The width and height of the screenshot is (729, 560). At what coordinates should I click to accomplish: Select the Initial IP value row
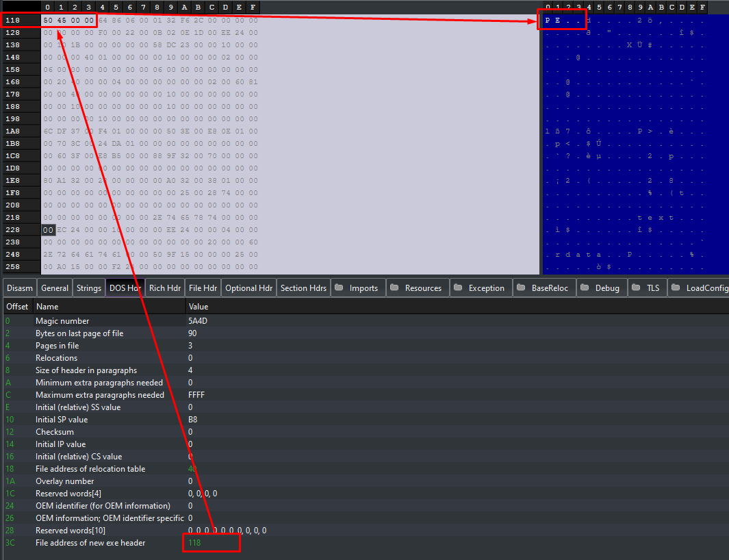pyautogui.click(x=366, y=444)
